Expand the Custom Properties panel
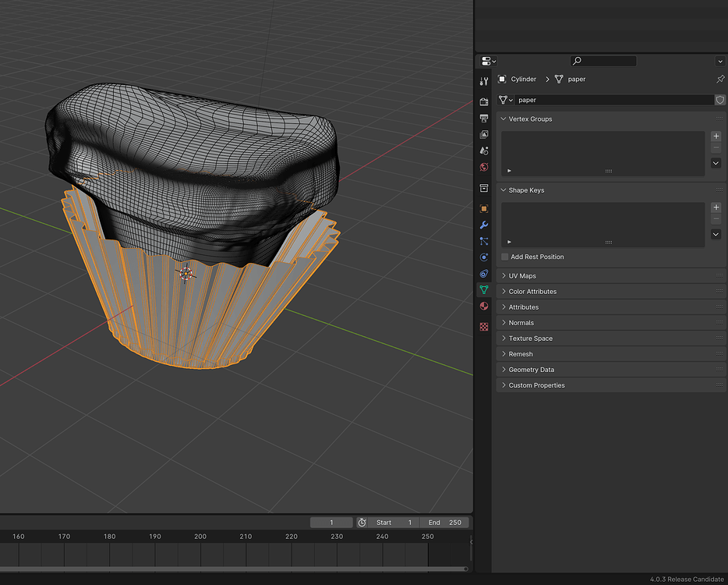The width and height of the screenshot is (728, 585). [x=504, y=385]
